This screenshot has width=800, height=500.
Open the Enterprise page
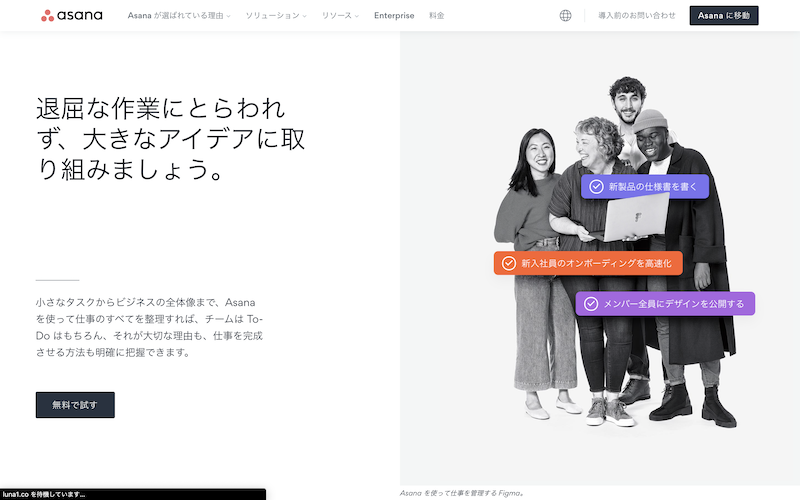point(394,16)
